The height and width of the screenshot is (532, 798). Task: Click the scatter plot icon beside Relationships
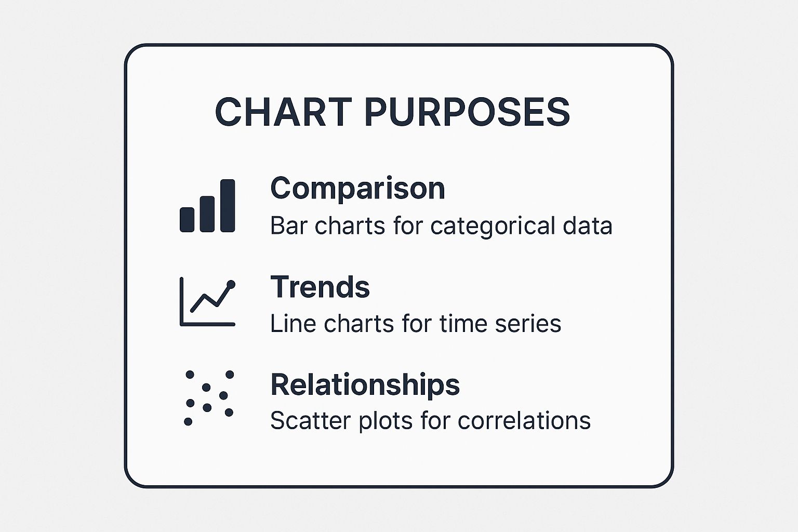(x=209, y=398)
